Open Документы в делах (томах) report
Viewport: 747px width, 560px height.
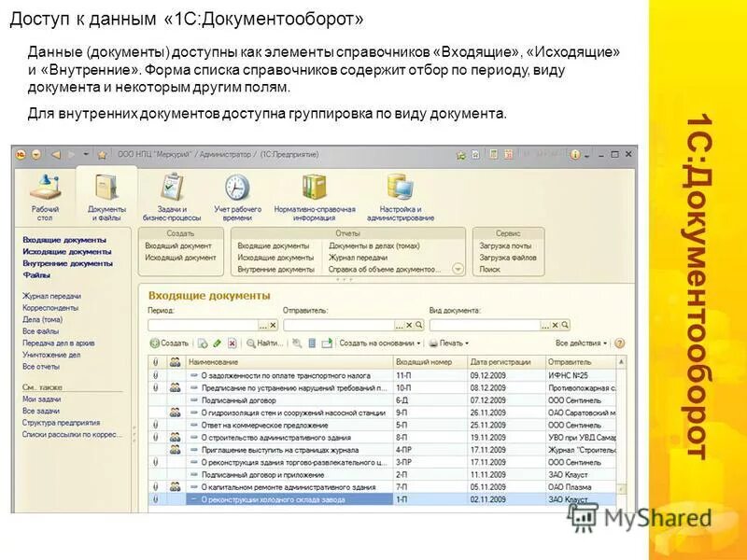(x=374, y=245)
